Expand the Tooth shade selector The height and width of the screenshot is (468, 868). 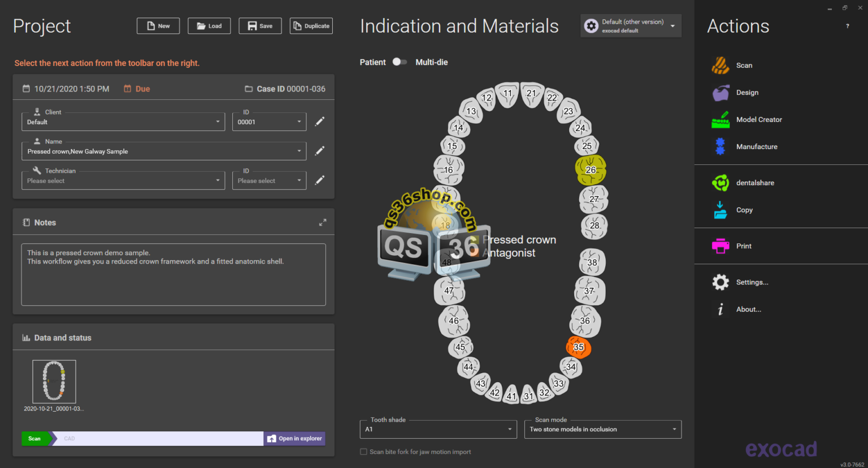click(x=508, y=429)
